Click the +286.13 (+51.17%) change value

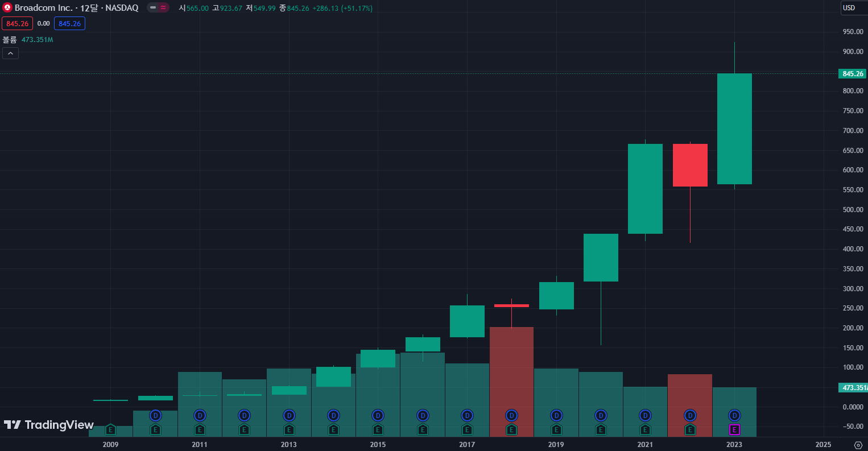(342, 9)
